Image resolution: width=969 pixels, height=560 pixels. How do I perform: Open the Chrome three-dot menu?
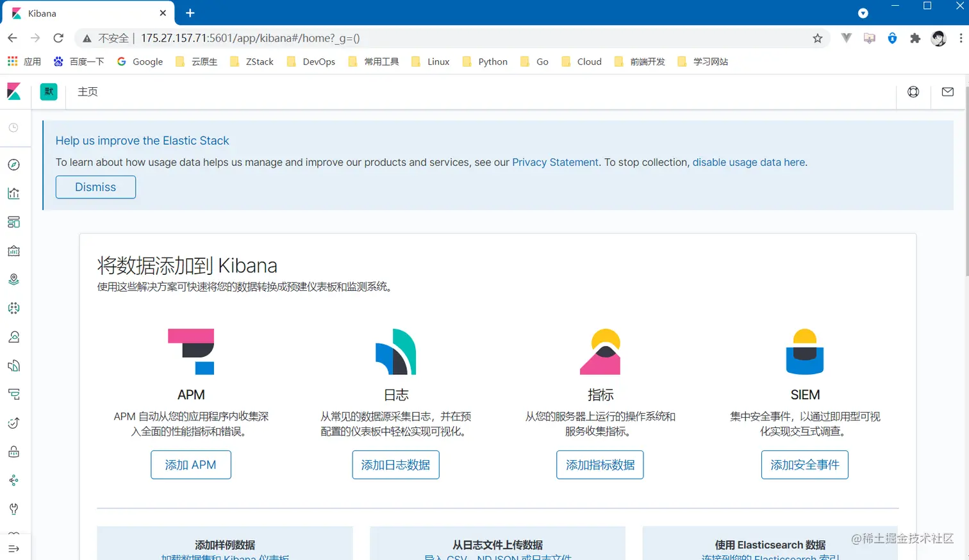pyautogui.click(x=961, y=38)
